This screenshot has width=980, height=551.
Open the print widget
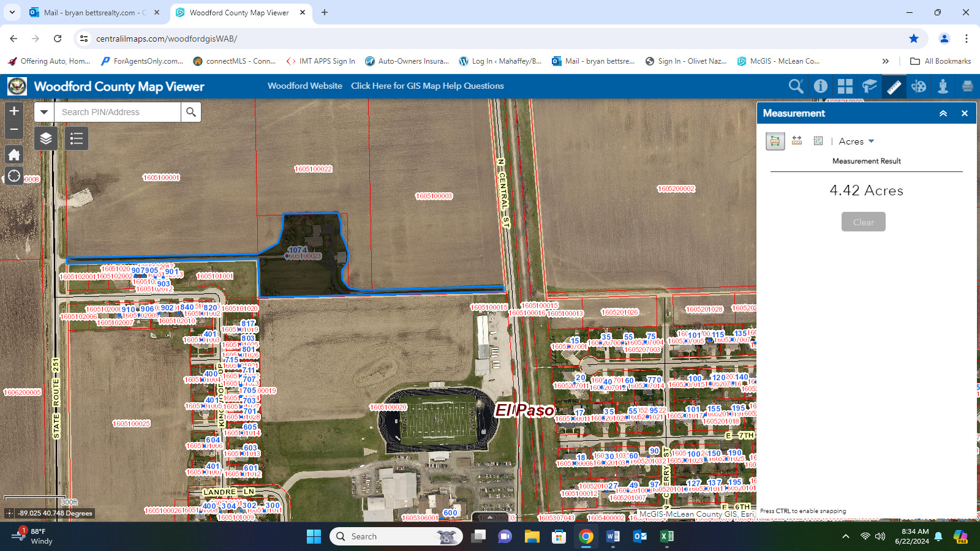point(968,86)
